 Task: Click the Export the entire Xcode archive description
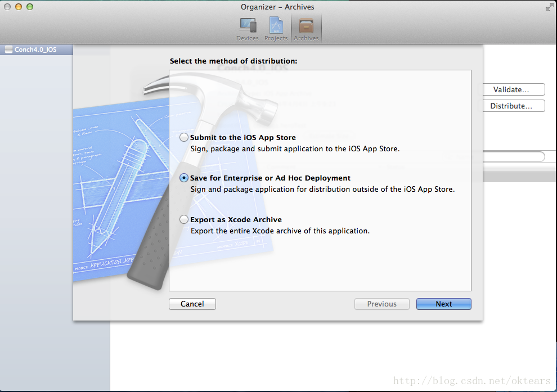tap(280, 231)
